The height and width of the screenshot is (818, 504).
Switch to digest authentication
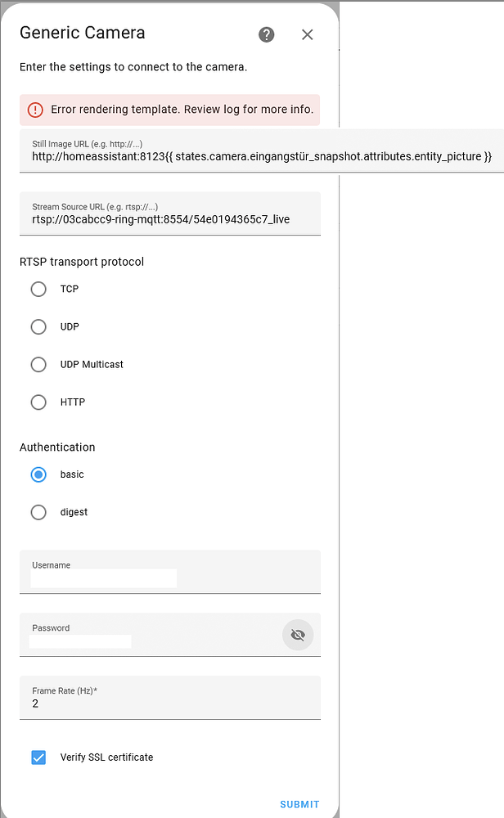coord(38,511)
